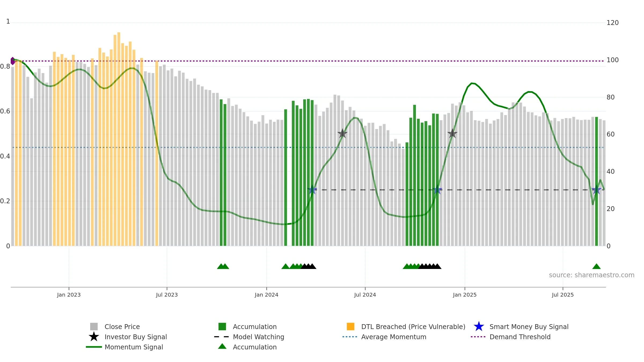Click the Jan 2024 axis label
644x362 pixels.
(x=266, y=295)
